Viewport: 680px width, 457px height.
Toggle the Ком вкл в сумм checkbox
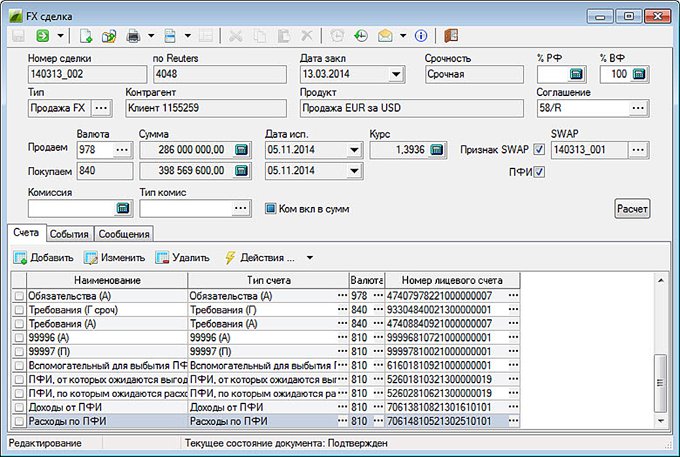(x=270, y=208)
